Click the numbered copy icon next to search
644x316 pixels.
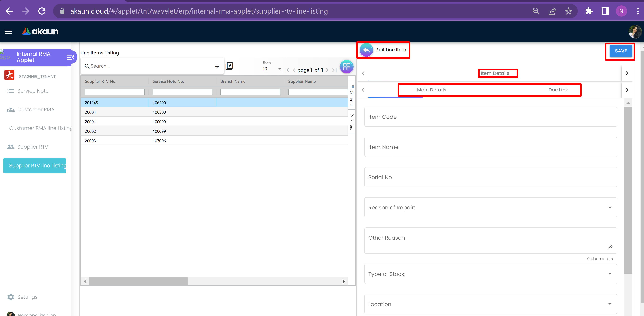tap(229, 66)
